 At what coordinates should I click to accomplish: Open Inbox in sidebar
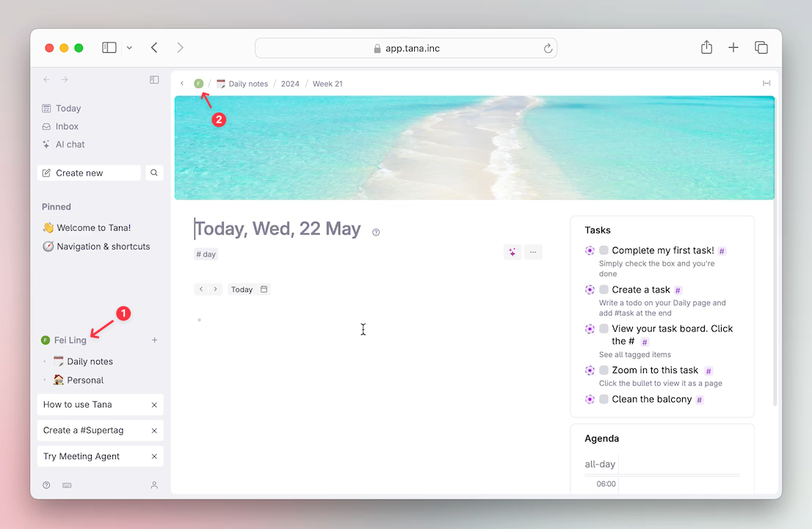point(61,126)
